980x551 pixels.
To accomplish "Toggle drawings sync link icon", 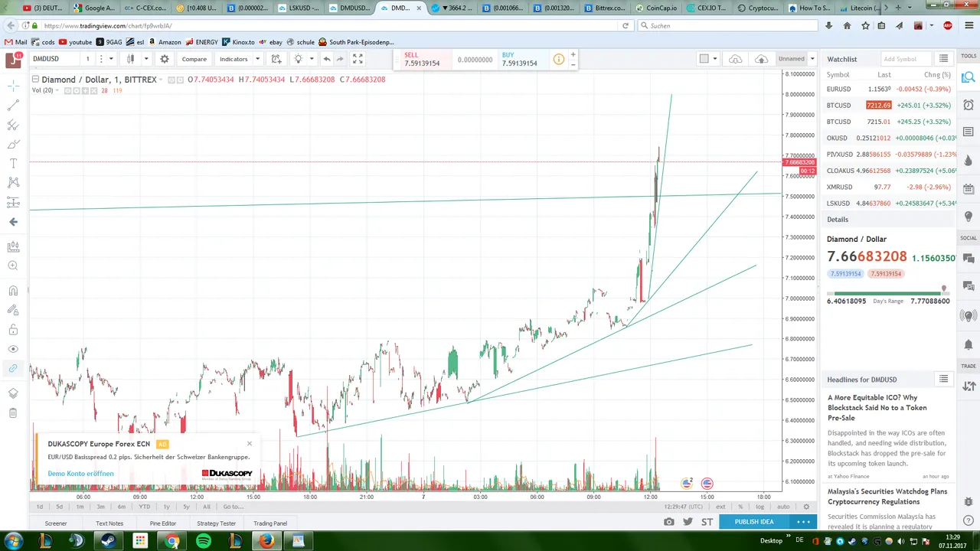I will 13,368.
